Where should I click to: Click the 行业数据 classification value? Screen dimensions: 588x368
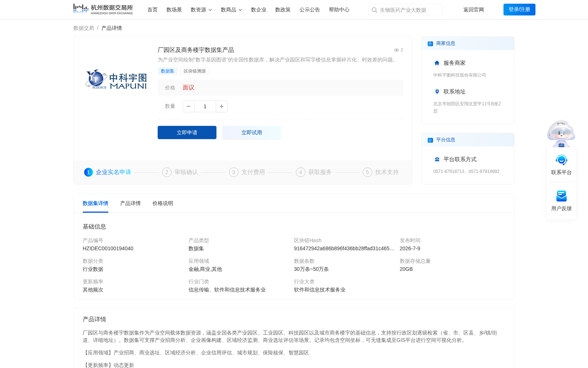[x=93, y=269]
